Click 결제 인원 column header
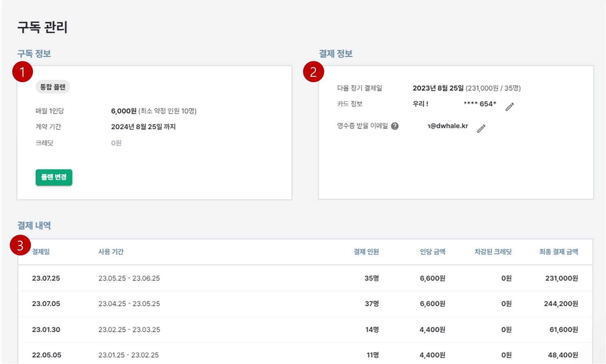 tap(366, 252)
